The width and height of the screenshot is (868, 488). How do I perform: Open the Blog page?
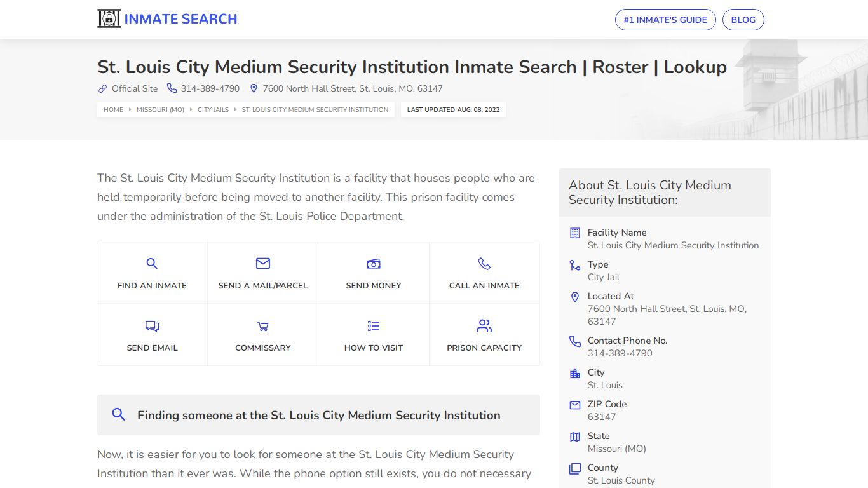pos(743,20)
